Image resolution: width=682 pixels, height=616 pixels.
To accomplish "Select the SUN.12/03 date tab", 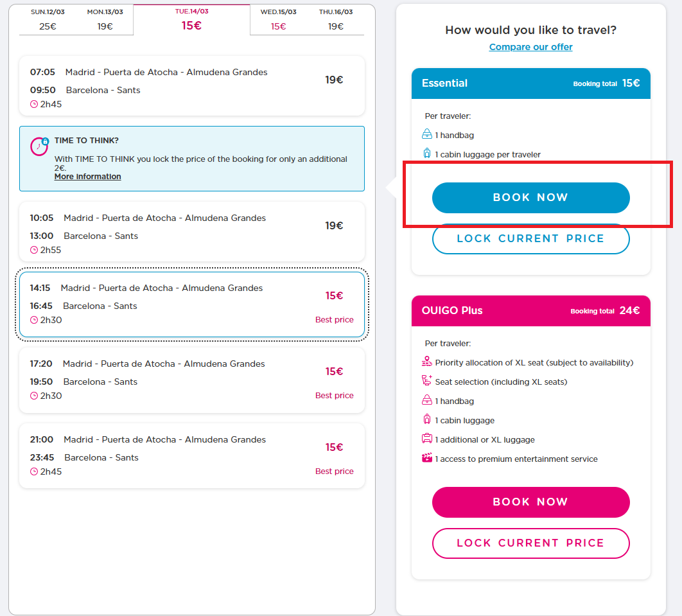I will pyautogui.click(x=48, y=19).
